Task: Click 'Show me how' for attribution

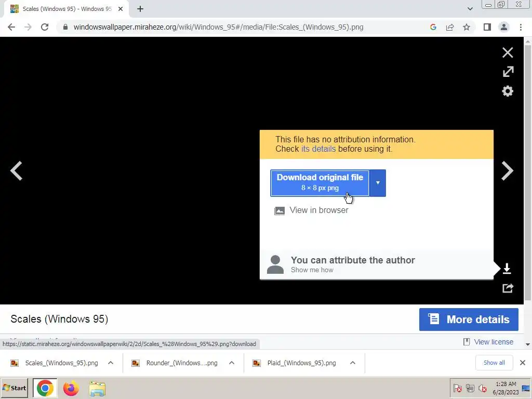Action: click(x=312, y=270)
